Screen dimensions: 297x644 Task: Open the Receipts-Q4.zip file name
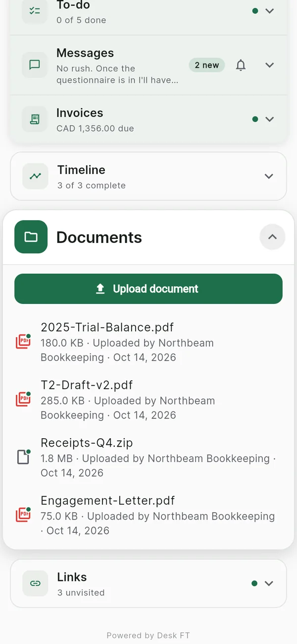click(x=87, y=443)
